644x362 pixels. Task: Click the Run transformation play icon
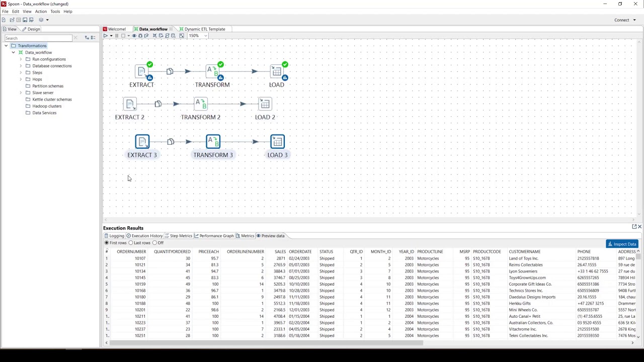tap(105, 36)
